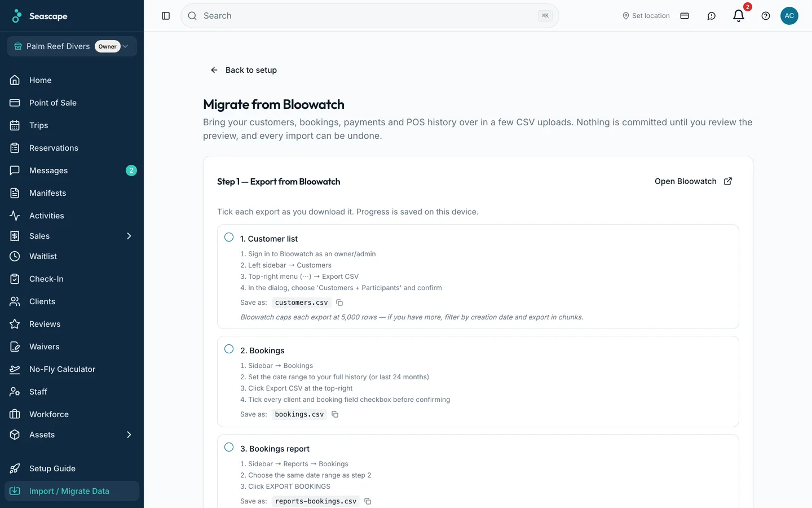Click the '2. Bookings' title
Screen dimensions: 812x508
pos(262,351)
